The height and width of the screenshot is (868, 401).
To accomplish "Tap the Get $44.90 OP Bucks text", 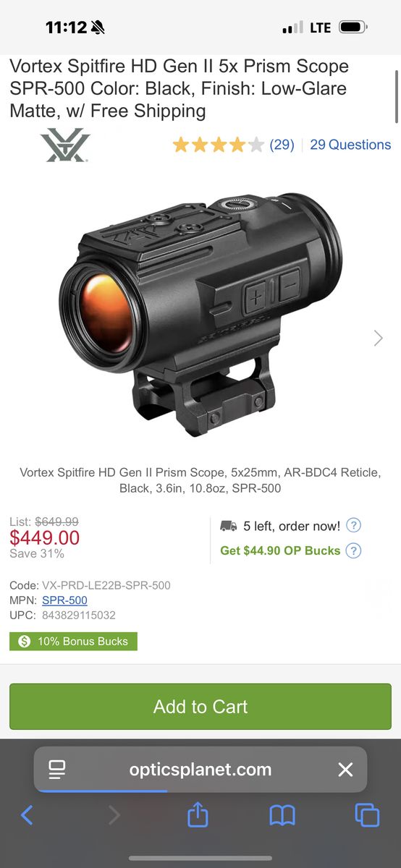I will (x=280, y=550).
